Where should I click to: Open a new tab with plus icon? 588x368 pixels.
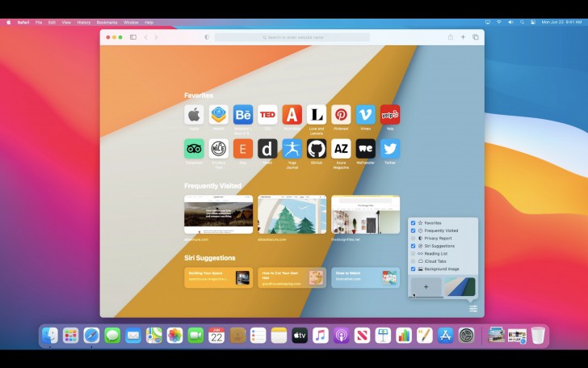point(463,37)
